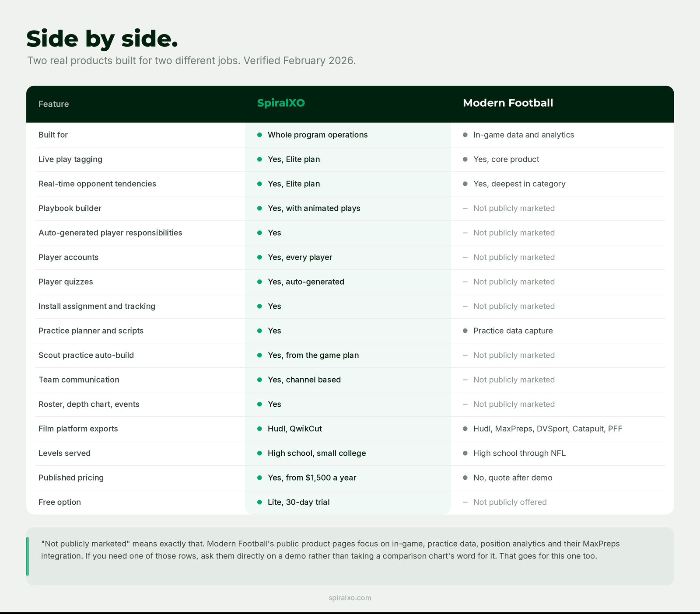This screenshot has height=614, width=700.
Task: Select the 'Live play tagging' label
Action: [70, 159]
